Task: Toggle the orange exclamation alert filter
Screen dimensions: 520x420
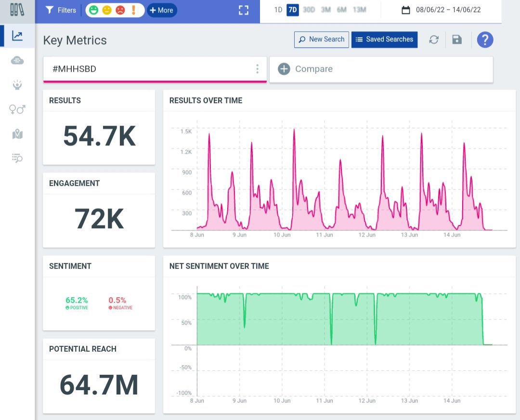Action: point(133,10)
